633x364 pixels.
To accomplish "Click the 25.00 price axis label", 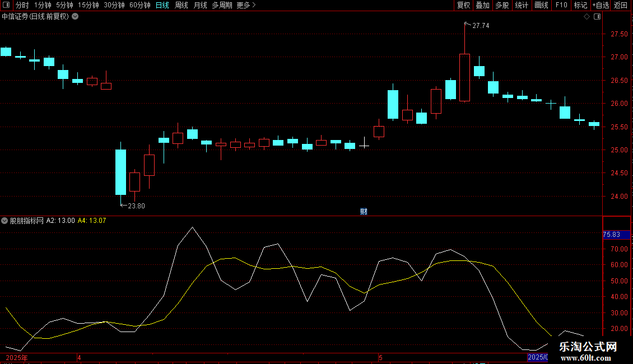I will click(619, 150).
